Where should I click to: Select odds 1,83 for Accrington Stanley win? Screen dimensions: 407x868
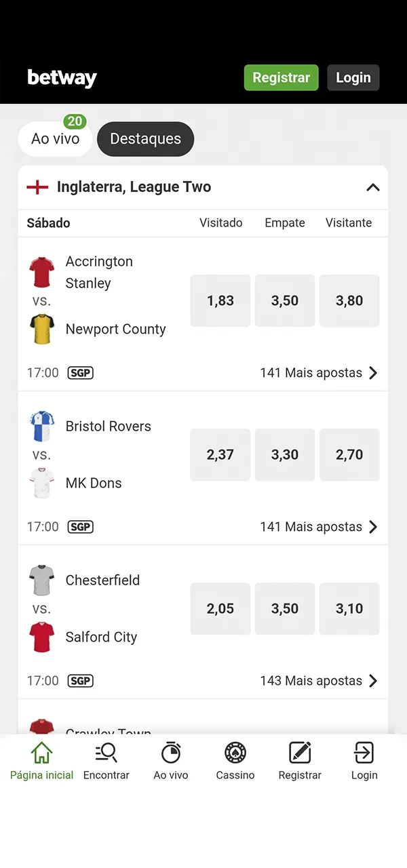[x=220, y=301]
